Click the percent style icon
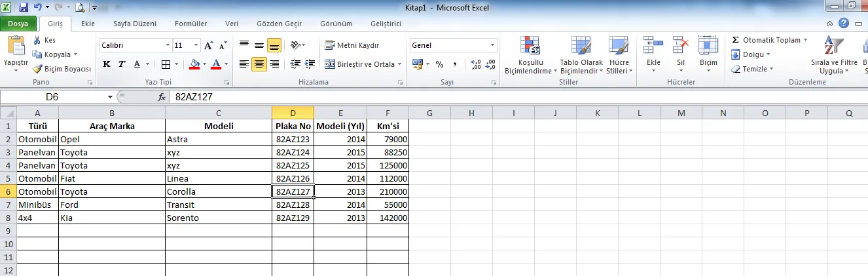The image size is (868, 276). pos(439,64)
